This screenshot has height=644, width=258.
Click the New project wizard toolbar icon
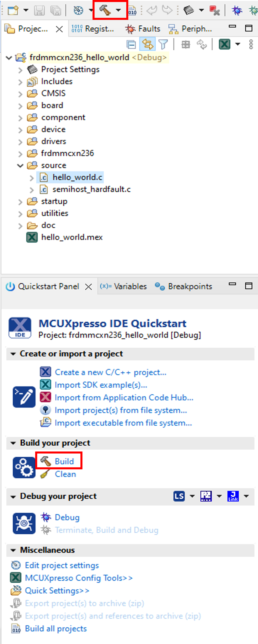(x=13, y=11)
